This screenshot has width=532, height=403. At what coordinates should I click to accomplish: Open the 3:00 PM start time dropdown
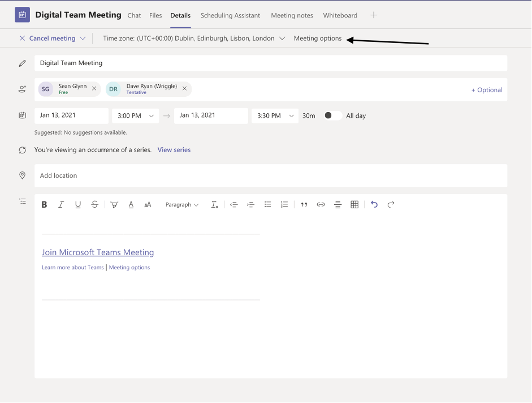(135, 116)
